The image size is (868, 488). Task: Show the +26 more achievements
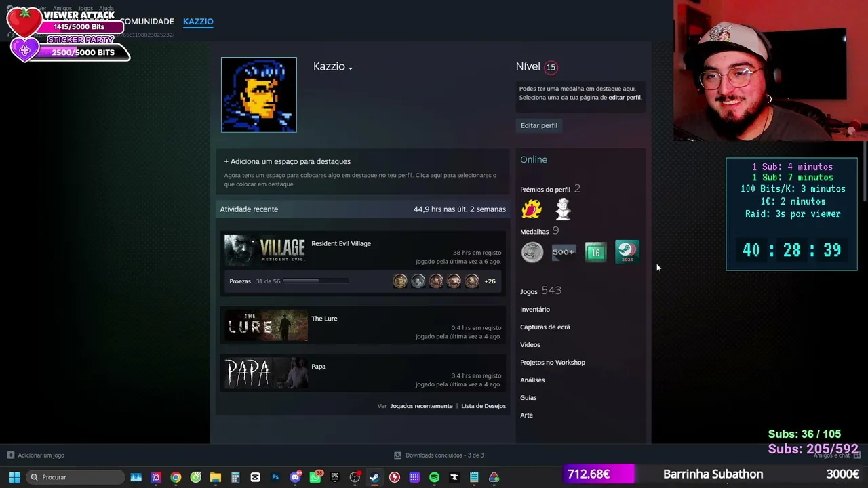point(490,281)
